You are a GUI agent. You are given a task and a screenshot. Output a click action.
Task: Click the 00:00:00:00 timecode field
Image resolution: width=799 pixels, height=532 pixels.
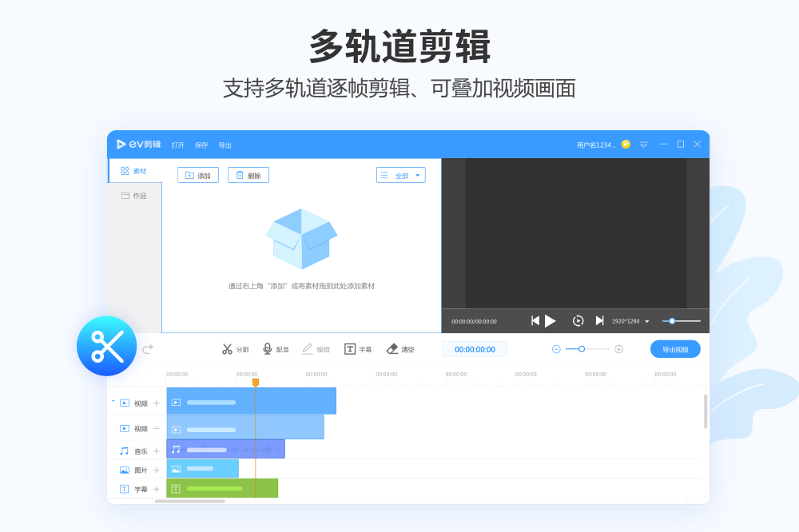(475, 350)
